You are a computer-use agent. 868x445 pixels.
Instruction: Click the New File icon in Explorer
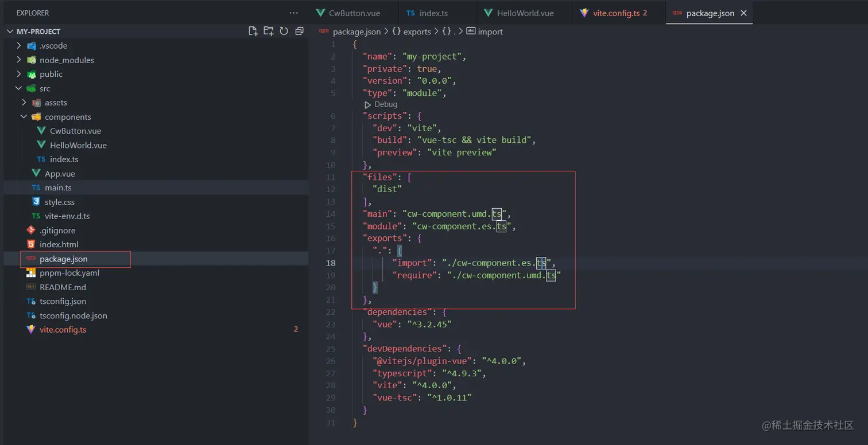pyautogui.click(x=253, y=31)
